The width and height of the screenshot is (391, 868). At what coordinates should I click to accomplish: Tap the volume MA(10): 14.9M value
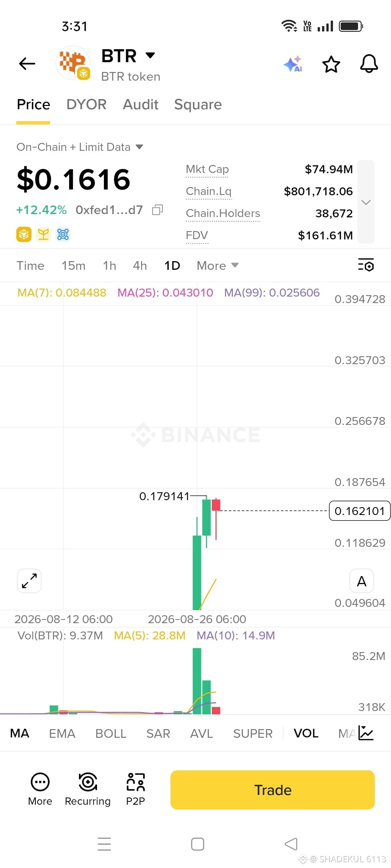(236, 635)
